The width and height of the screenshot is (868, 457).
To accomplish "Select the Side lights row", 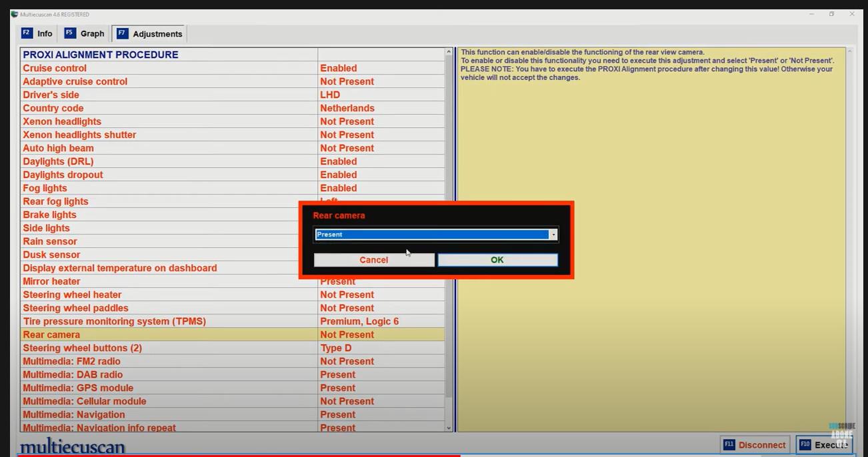I will (160, 228).
